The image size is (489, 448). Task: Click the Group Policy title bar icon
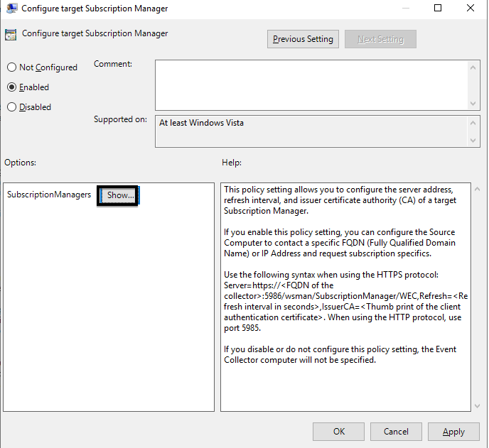pos(12,8)
